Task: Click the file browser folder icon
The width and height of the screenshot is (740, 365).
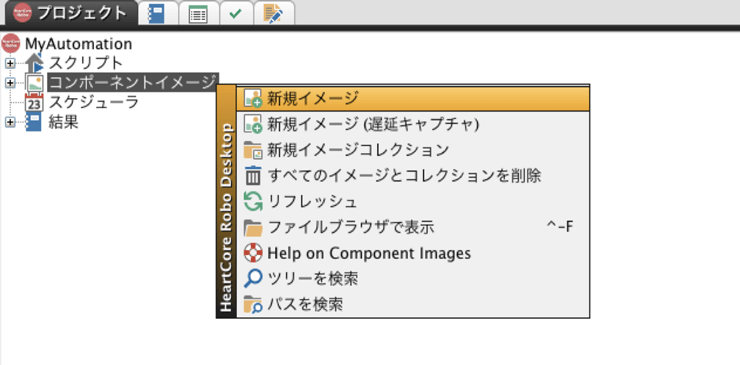Action: tap(253, 228)
